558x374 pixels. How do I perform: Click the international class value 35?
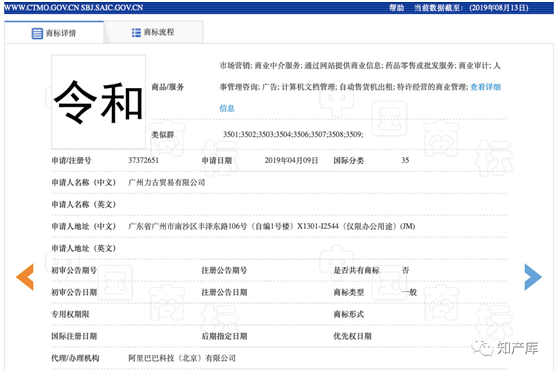(405, 160)
